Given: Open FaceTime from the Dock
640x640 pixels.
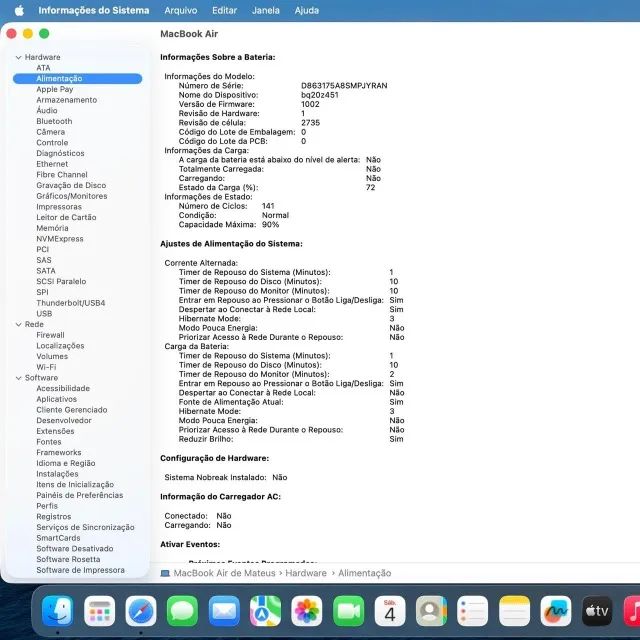Looking at the screenshot, I should tap(349, 611).
